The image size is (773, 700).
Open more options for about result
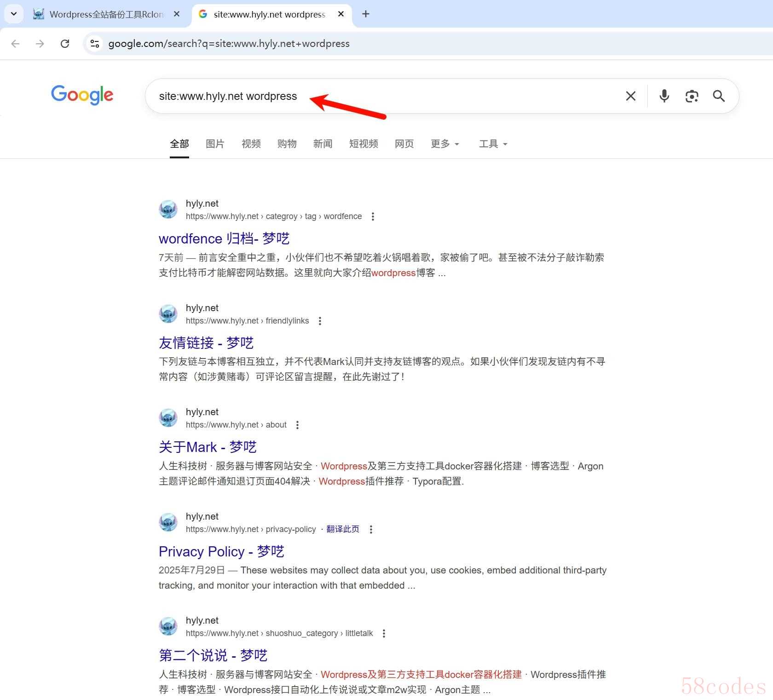point(297,425)
